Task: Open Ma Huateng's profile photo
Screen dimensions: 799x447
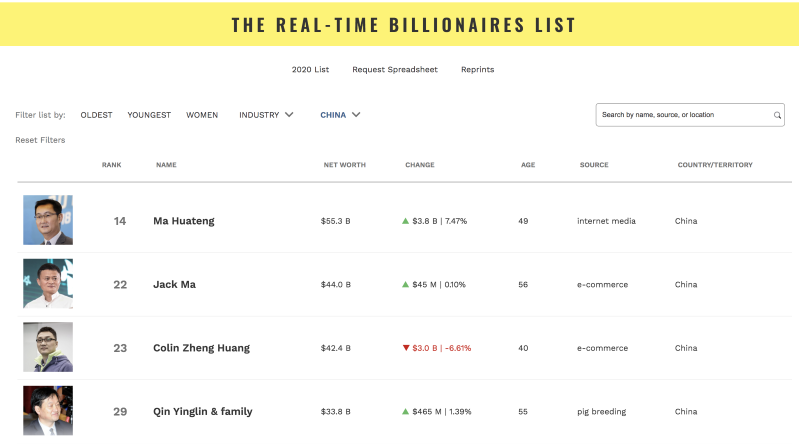Action: click(48, 220)
